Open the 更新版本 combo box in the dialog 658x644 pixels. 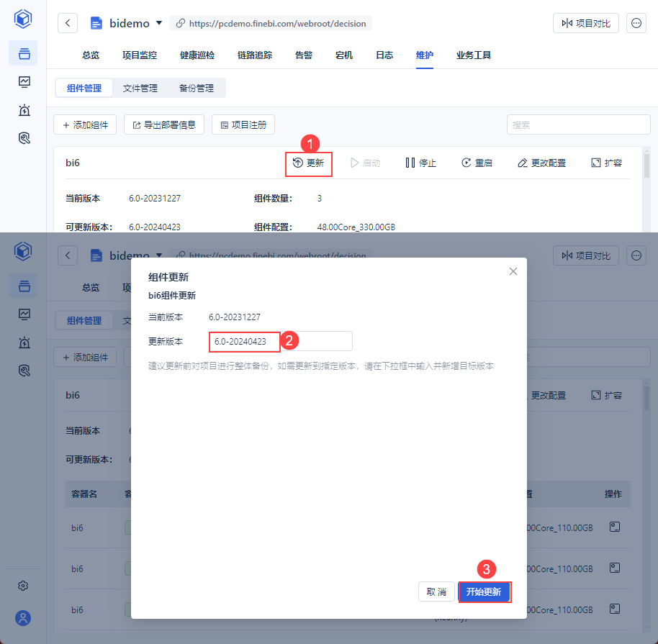coord(280,342)
